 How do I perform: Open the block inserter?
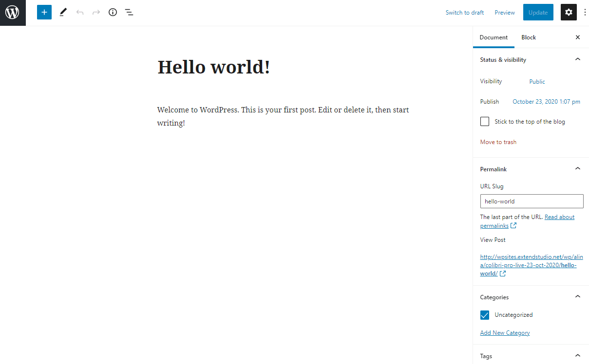[x=44, y=12]
